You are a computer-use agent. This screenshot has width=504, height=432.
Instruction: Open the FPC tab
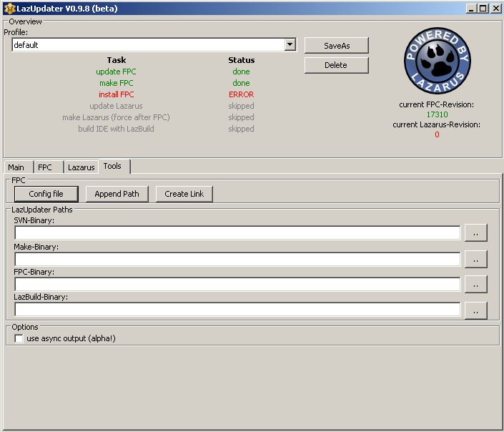coord(45,167)
